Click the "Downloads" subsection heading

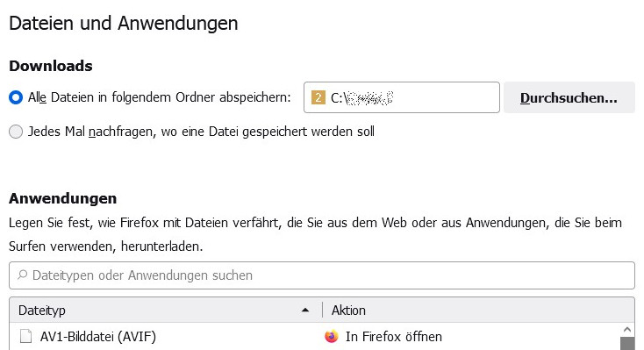pyautogui.click(x=51, y=66)
